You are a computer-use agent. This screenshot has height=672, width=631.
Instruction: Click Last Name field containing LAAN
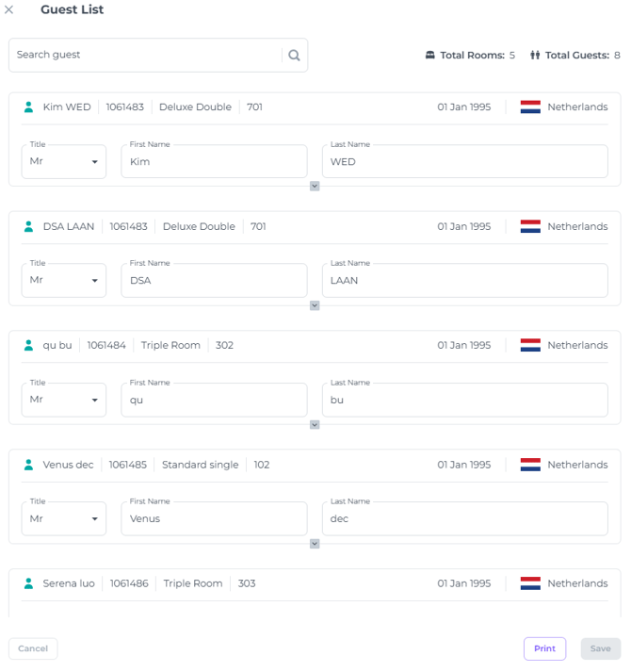tap(464, 280)
